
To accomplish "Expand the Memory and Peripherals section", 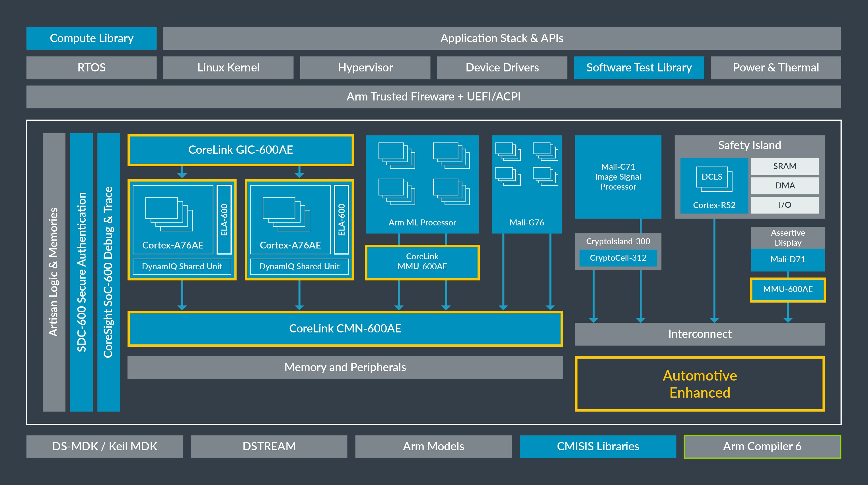I will [344, 367].
